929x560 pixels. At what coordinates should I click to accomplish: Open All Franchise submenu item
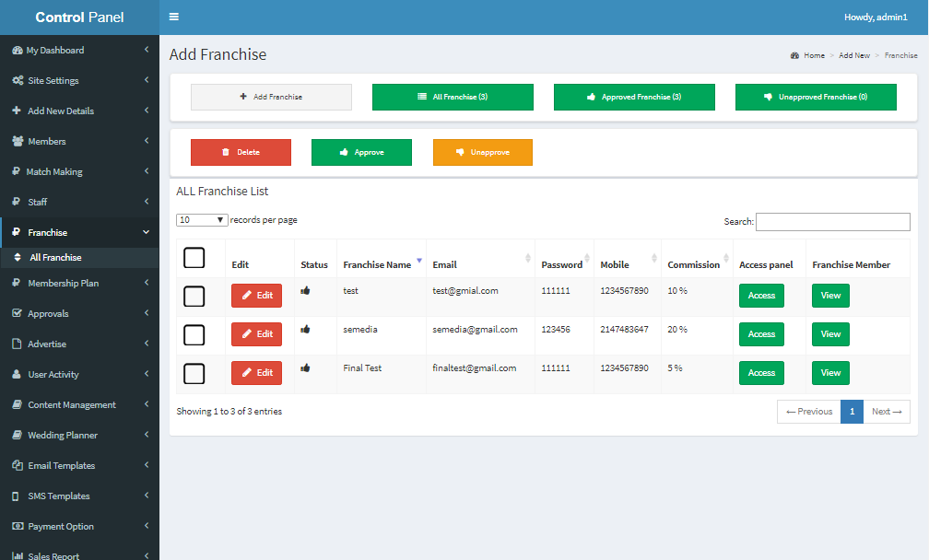tap(79, 258)
